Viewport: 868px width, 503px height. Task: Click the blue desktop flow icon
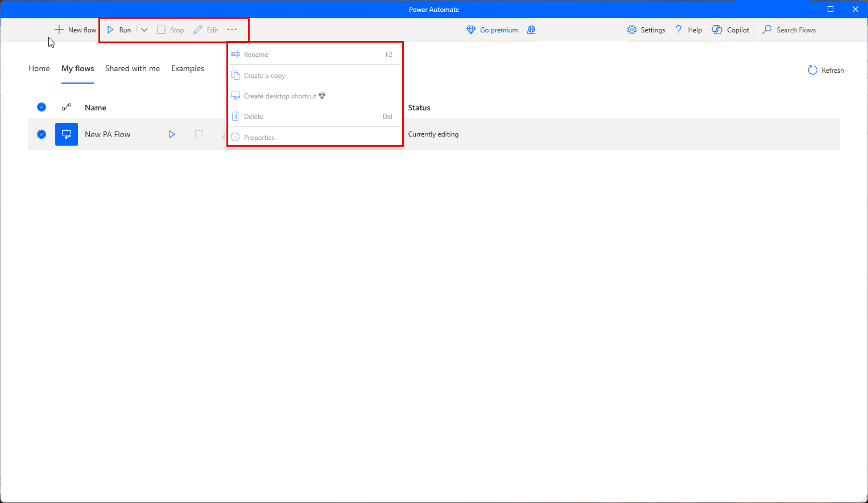[x=66, y=134]
